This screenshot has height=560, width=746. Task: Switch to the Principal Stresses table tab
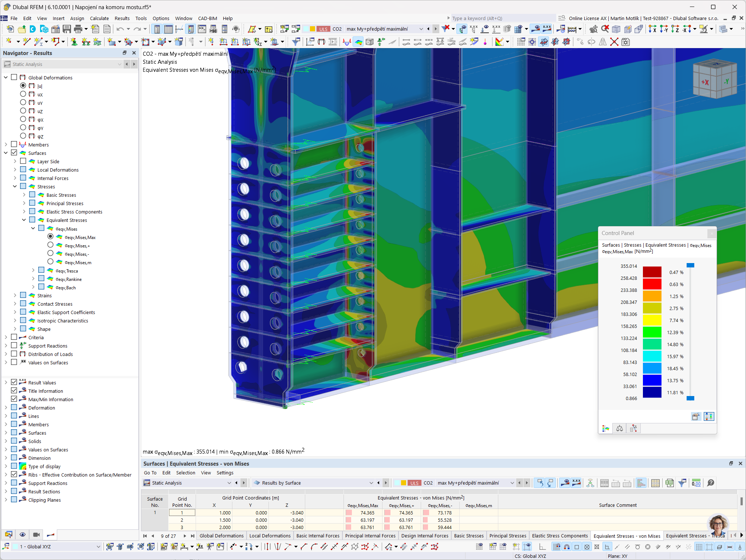pyautogui.click(x=508, y=536)
